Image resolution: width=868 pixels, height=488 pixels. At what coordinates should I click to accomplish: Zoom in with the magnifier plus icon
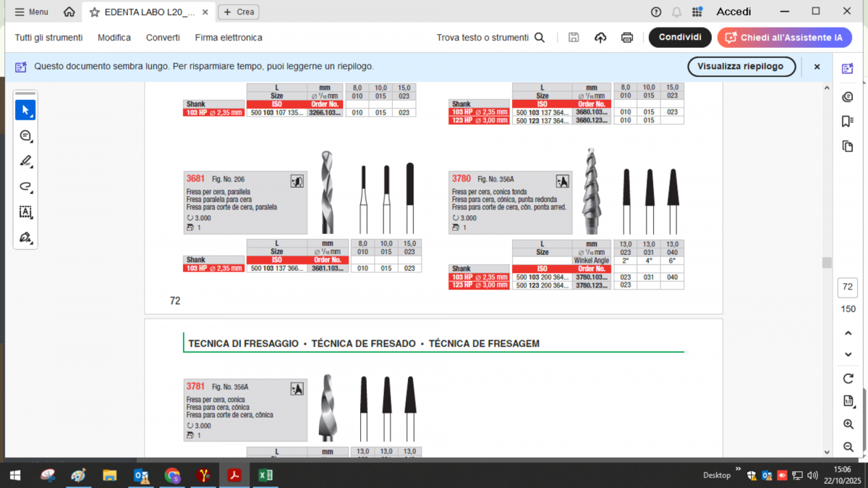848,424
